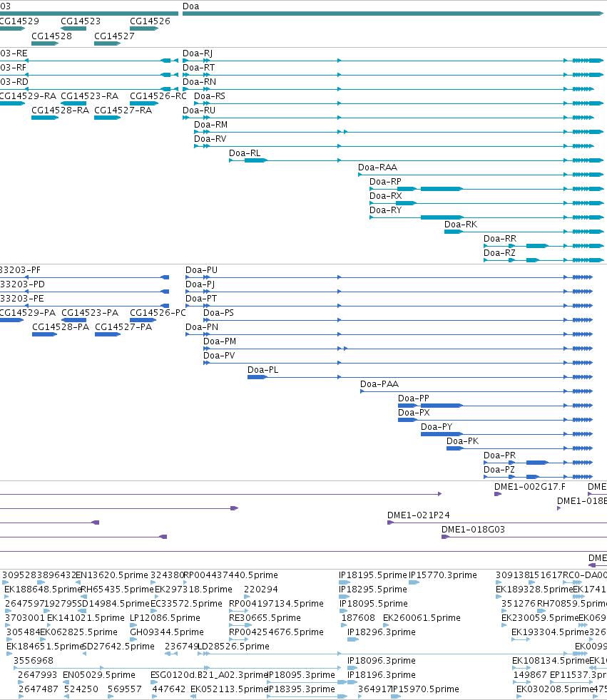Click transcript Doa-RS label
This screenshot has height=700, width=607.
(210, 96)
